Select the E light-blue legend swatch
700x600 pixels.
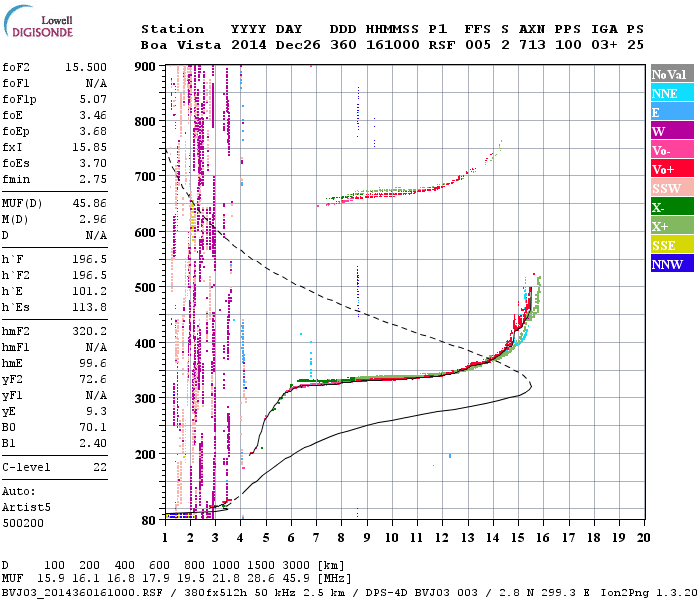pos(672,112)
